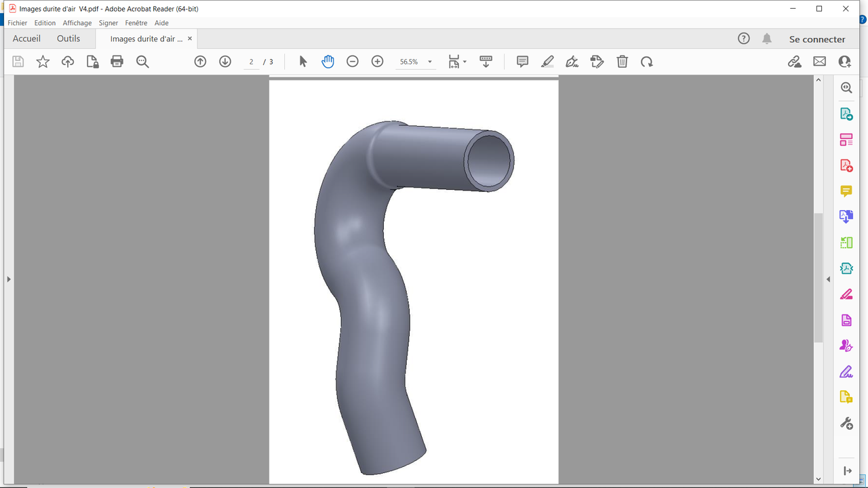This screenshot has height=488, width=868.
Task: Open the Signer menu
Action: [108, 23]
